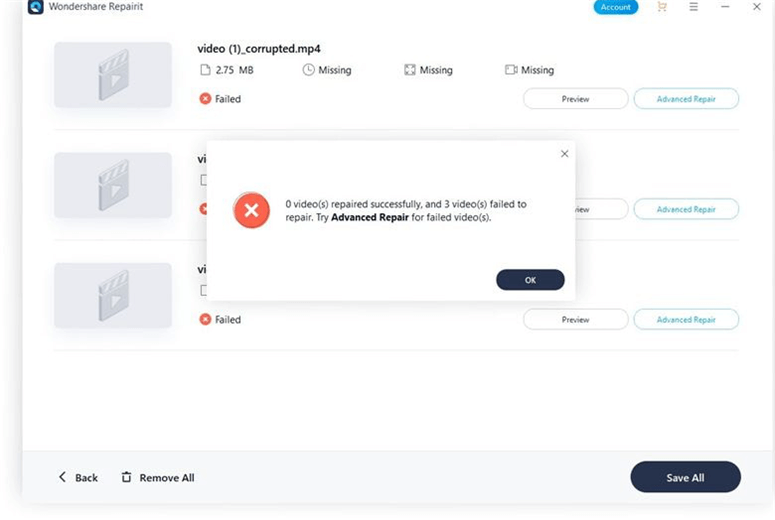Click the camera icon of first video

click(511, 70)
